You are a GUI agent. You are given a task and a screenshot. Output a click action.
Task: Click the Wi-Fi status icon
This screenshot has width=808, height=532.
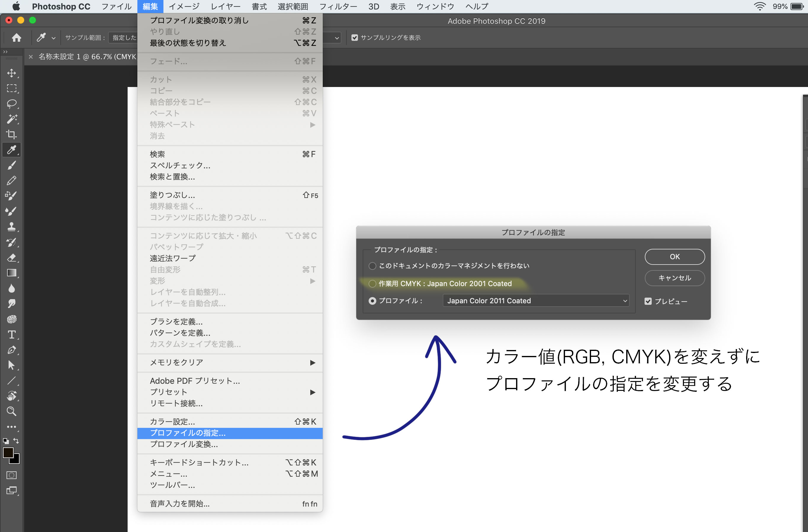759,7
